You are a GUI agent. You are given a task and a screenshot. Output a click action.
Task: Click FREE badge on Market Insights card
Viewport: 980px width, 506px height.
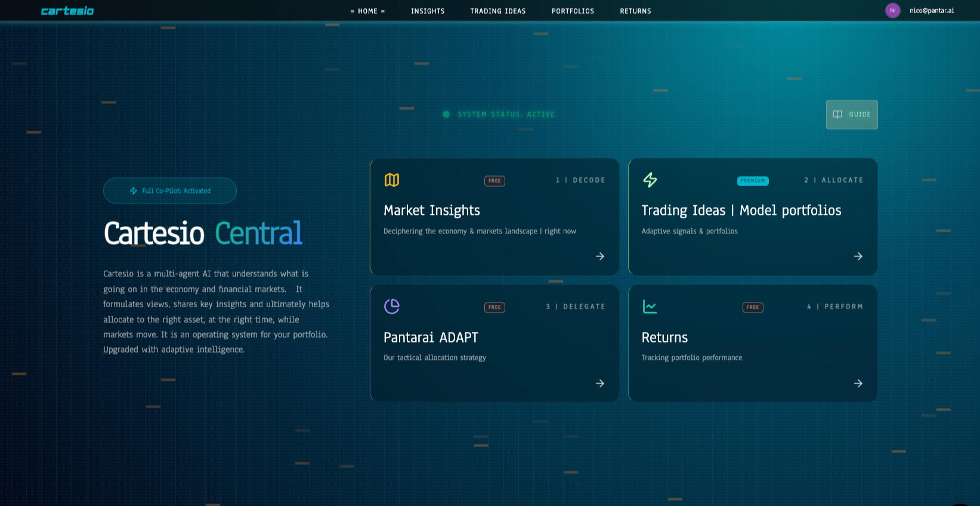[x=494, y=181]
